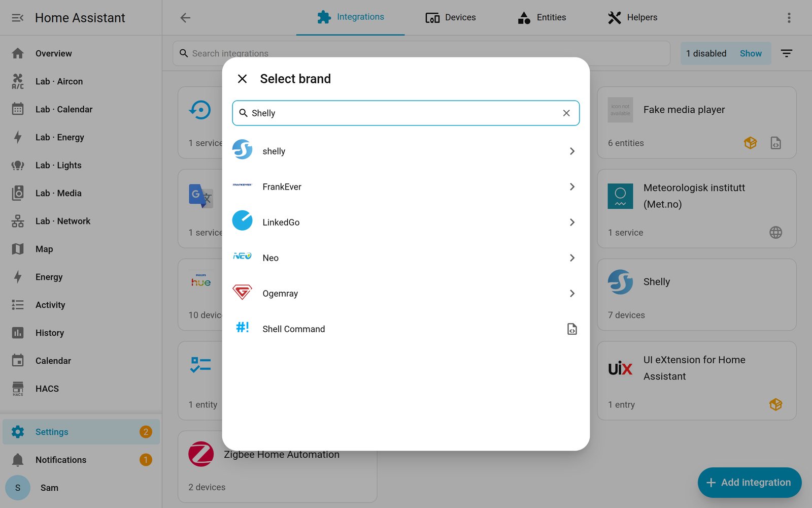The image size is (812, 508).
Task: Open Notifications panel
Action: point(81,460)
